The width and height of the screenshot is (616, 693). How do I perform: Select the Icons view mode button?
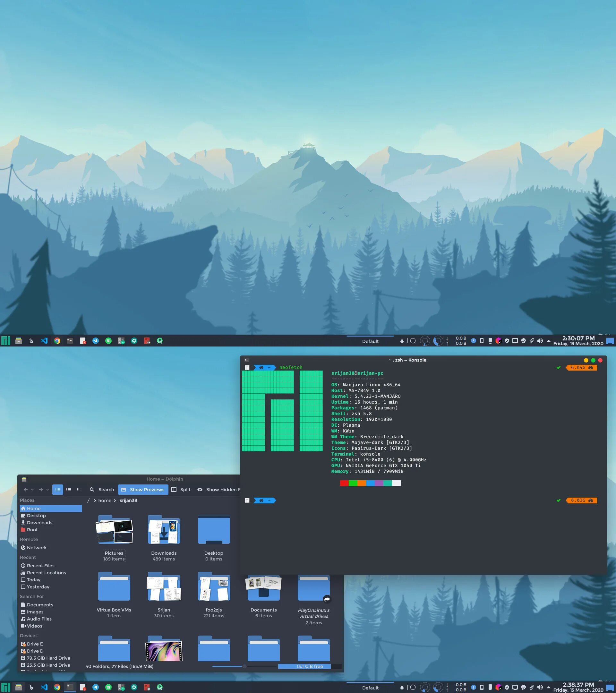(58, 490)
